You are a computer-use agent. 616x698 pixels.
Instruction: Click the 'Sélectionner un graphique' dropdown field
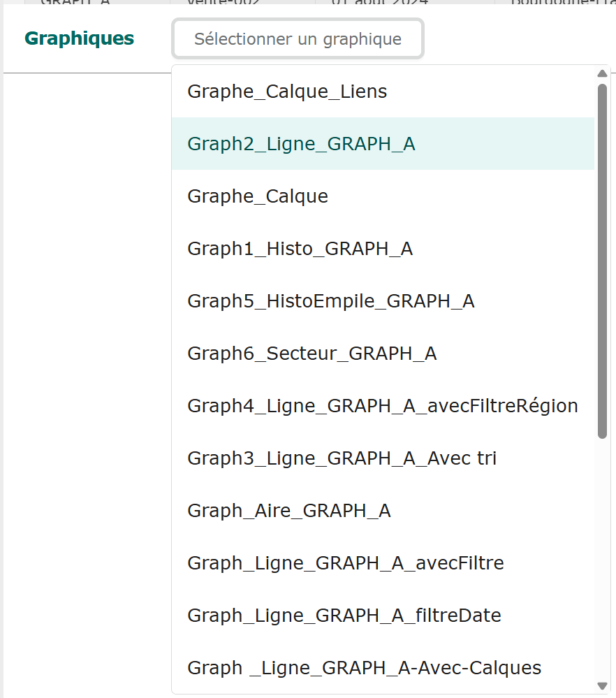pyautogui.click(x=298, y=39)
